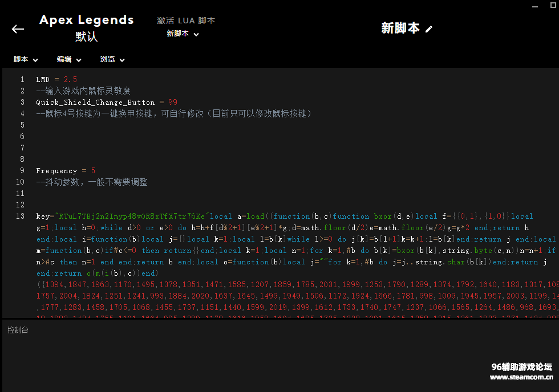559x392 pixels.
Task: Click line number 13 in the gutter
Action: pyautogui.click(x=21, y=216)
